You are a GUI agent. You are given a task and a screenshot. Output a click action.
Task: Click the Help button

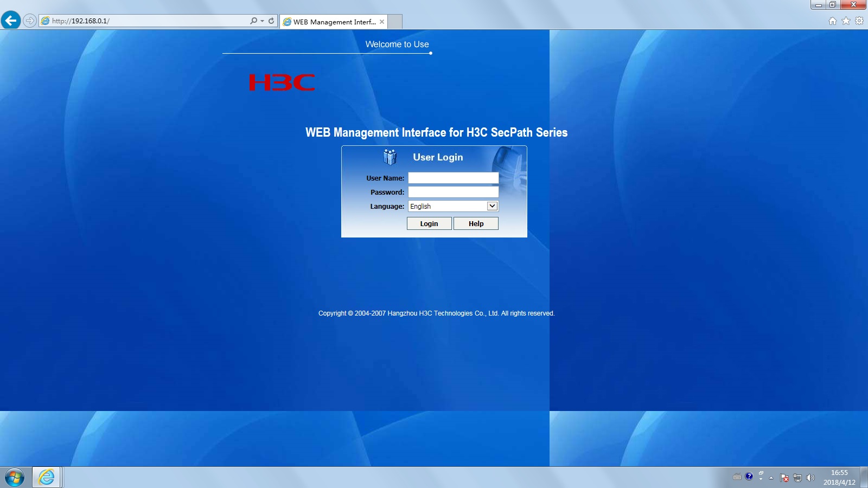(x=476, y=223)
